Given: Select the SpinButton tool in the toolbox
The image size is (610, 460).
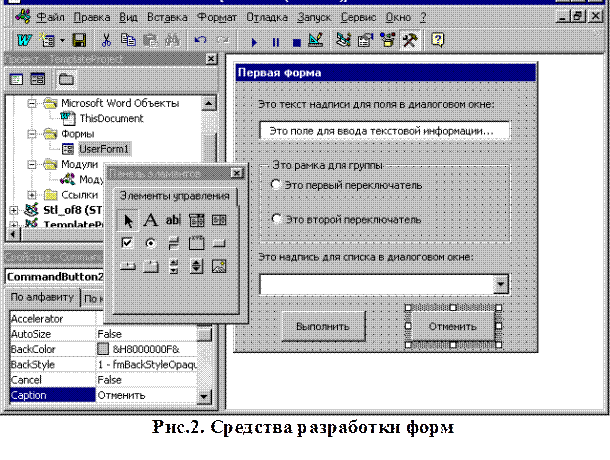Looking at the screenshot, I should point(196,266).
